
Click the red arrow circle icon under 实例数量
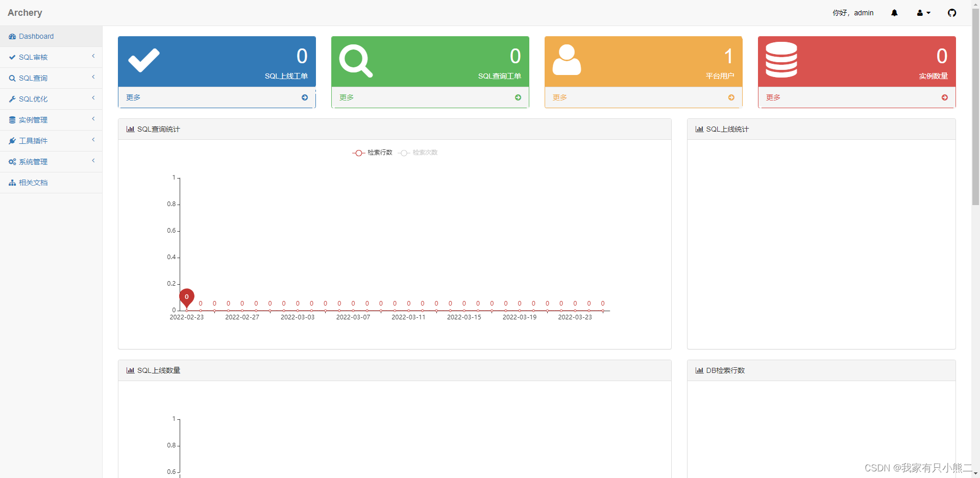pos(945,97)
